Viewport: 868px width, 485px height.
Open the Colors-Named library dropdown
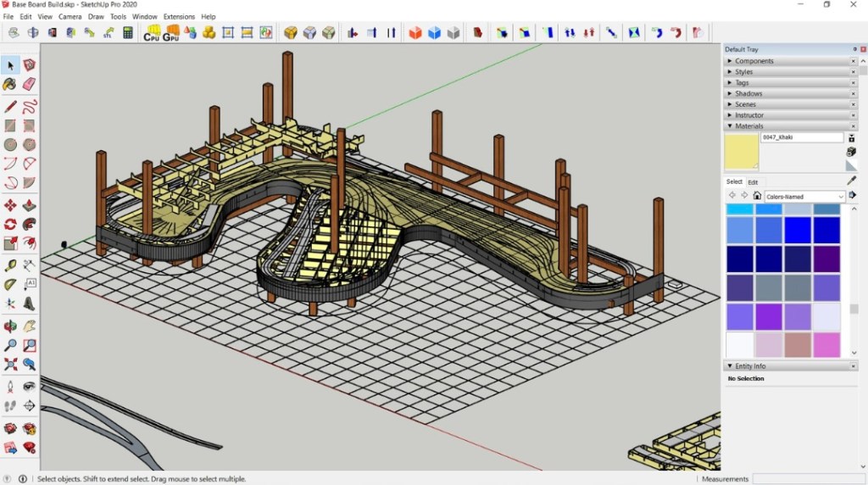[804, 197]
